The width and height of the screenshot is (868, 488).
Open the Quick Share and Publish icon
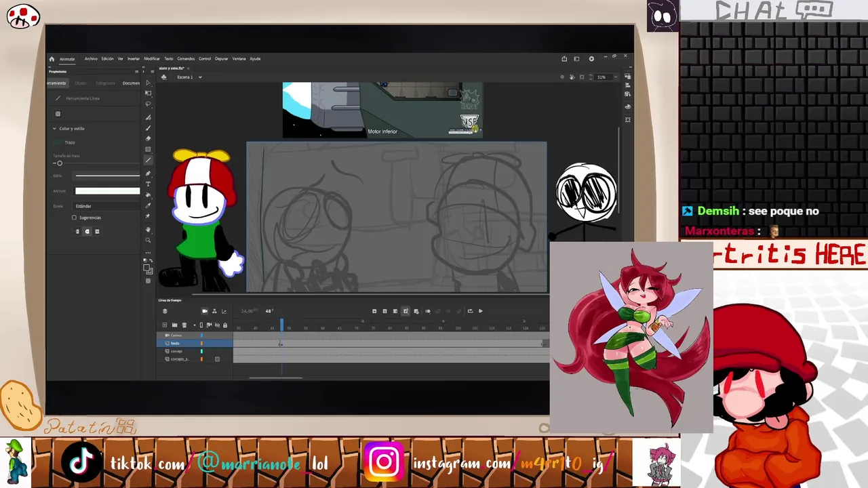[564, 58]
